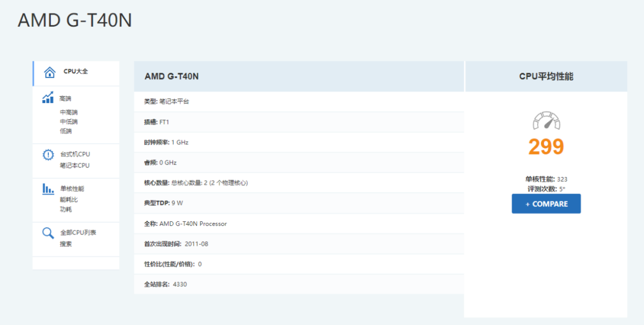This screenshot has width=644, height=325.
Task: Click the 首次出现时间: 2011-08 row
Action: coord(299,244)
